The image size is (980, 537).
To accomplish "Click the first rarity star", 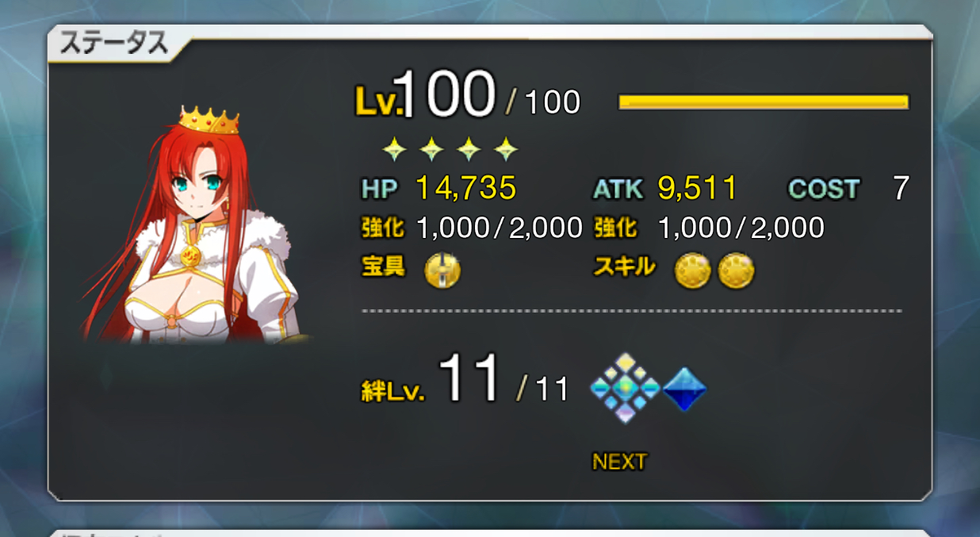I will (393, 148).
